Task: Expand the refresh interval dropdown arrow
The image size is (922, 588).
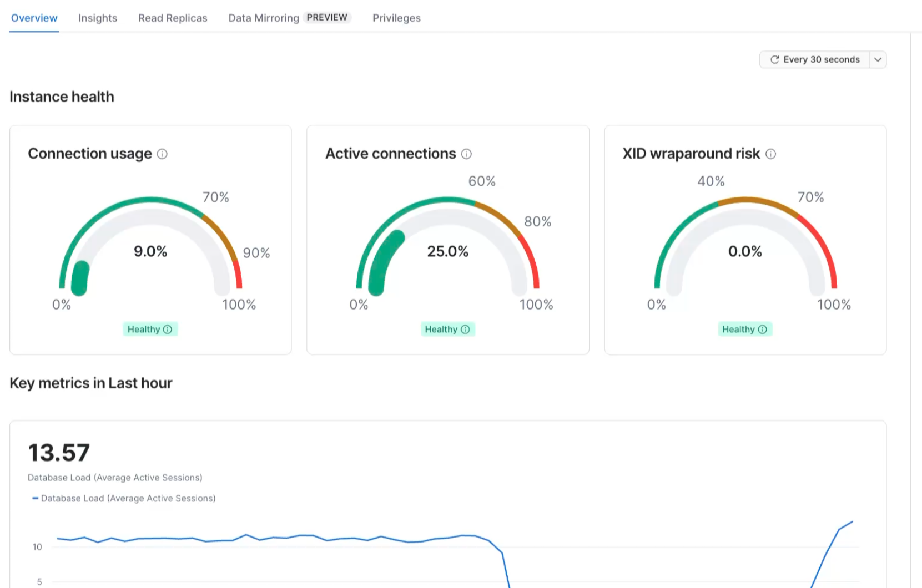Action: pyautogui.click(x=878, y=59)
